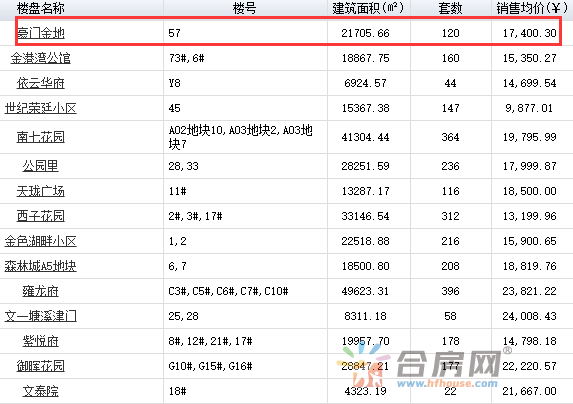Open the 雍龙府 property link
Screen dimensions: 573x404
(x=41, y=291)
